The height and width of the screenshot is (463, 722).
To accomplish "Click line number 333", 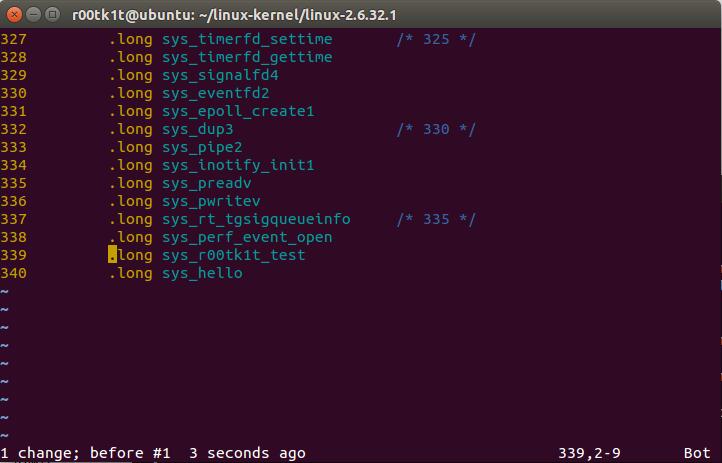I will [13, 147].
